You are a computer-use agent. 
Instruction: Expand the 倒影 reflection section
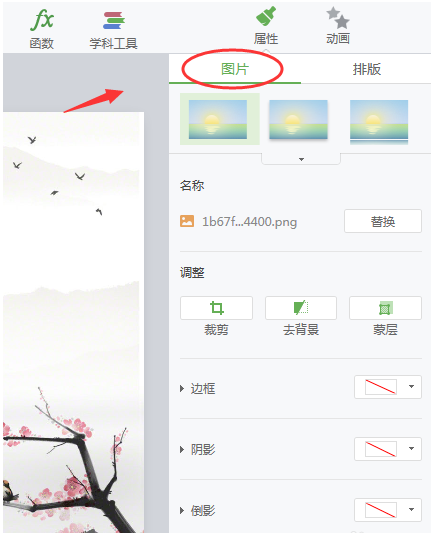click(x=198, y=510)
